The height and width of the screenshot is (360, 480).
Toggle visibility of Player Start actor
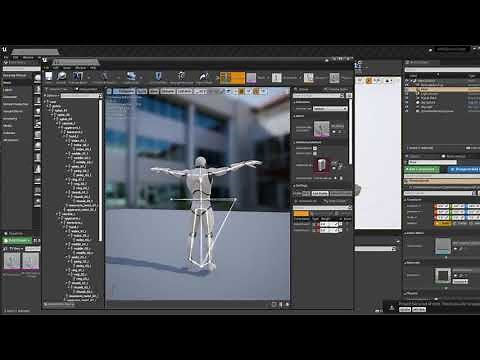[407, 98]
